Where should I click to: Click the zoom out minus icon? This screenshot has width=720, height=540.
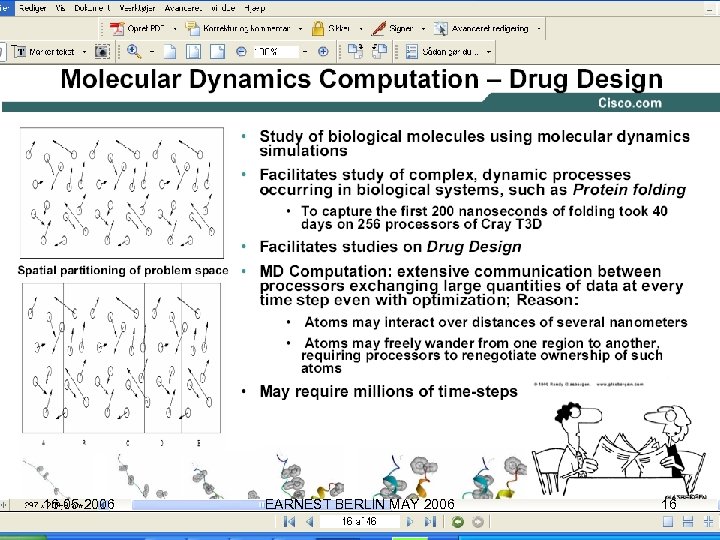pyautogui.click(x=241, y=52)
